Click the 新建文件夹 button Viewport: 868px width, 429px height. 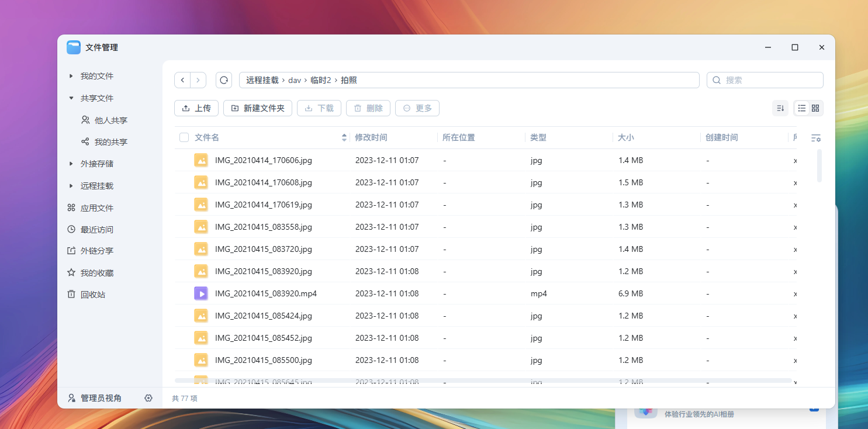tap(258, 108)
